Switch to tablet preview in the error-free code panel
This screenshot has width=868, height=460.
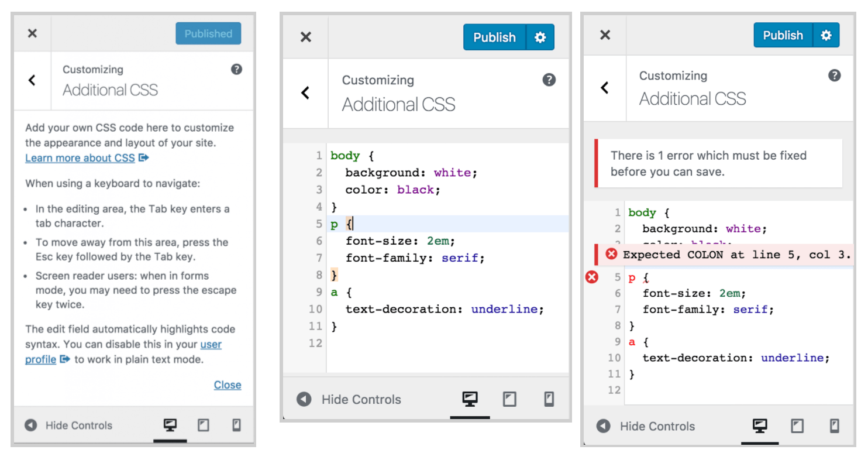(509, 399)
